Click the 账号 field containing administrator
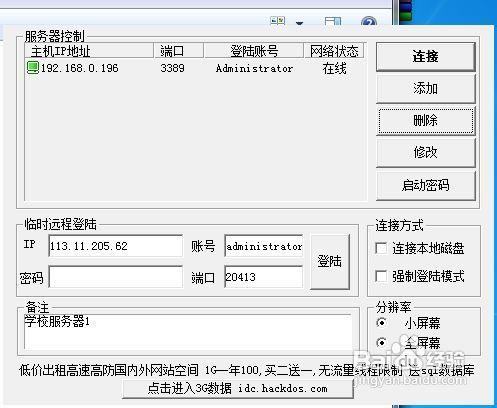This screenshot has height=408, width=497. point(264,246)
